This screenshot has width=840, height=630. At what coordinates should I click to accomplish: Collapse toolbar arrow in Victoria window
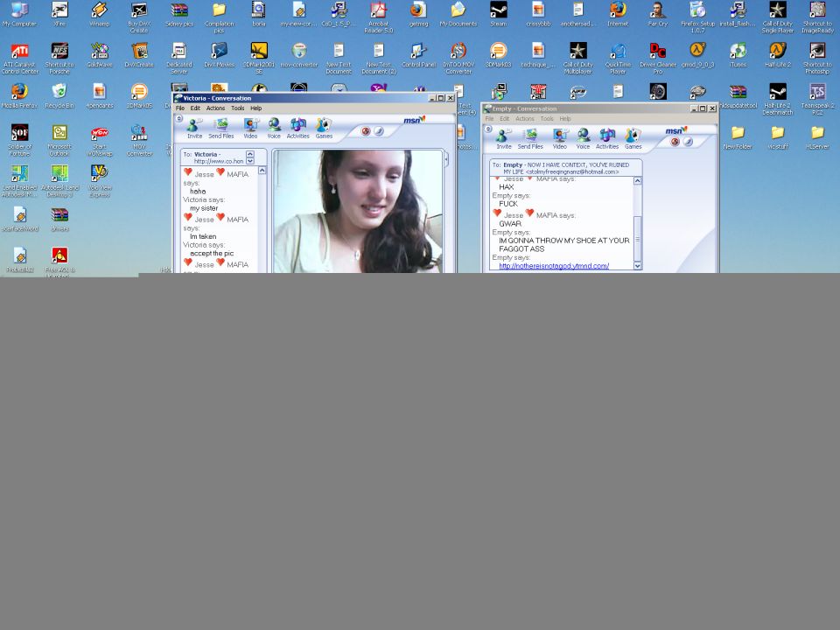click(x=179, y=119)
